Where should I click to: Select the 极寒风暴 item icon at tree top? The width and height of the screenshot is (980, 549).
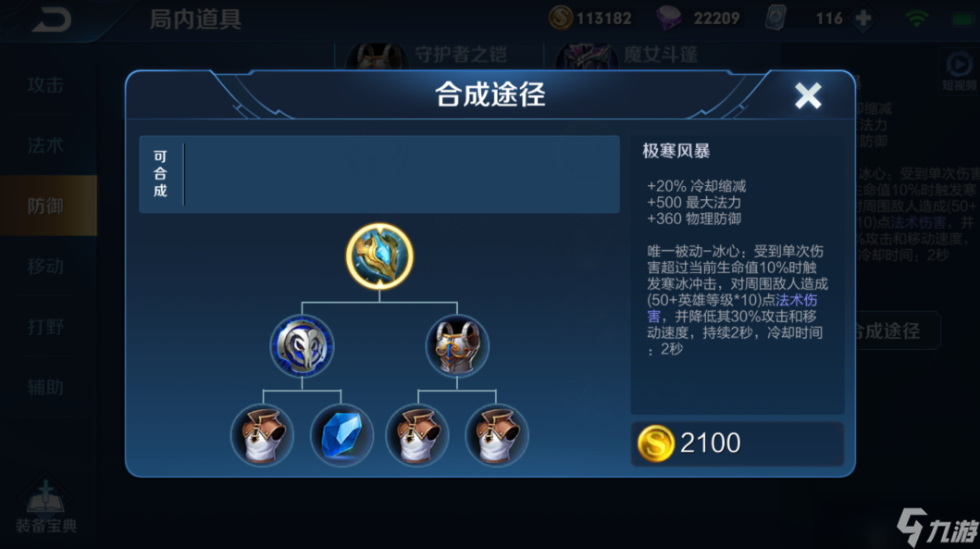tap(379, 256)
